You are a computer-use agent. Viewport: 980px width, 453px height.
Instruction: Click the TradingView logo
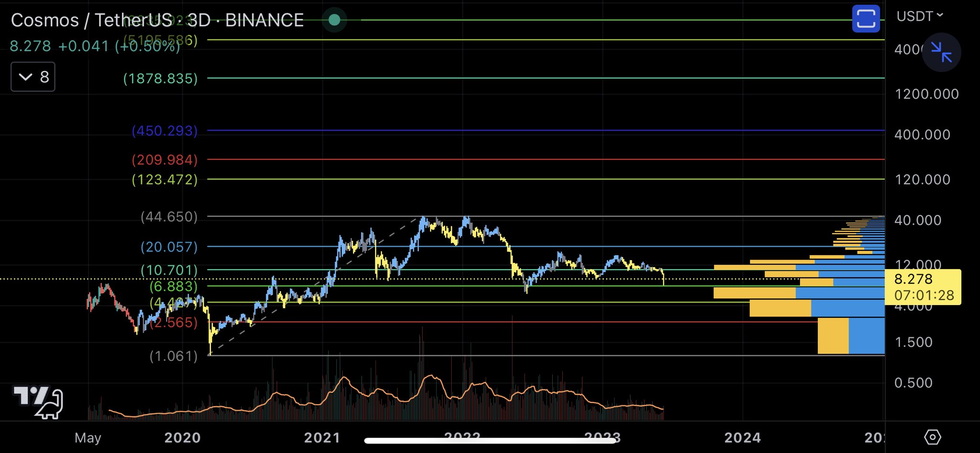(x=38, y=402)
